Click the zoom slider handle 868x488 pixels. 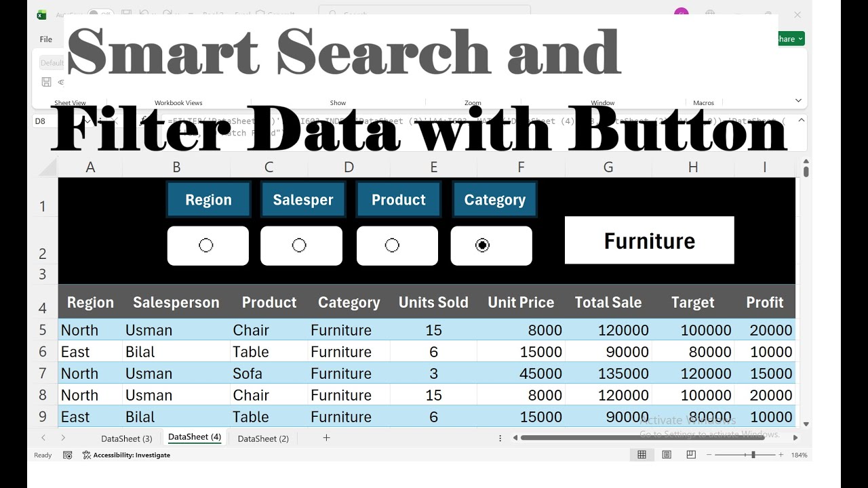pos(753,455)
